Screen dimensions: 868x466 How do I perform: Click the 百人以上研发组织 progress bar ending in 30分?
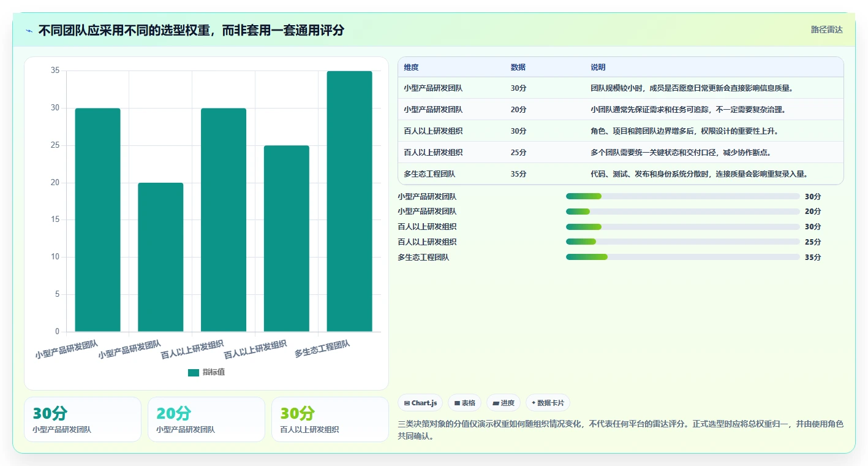tap(683, 227)
